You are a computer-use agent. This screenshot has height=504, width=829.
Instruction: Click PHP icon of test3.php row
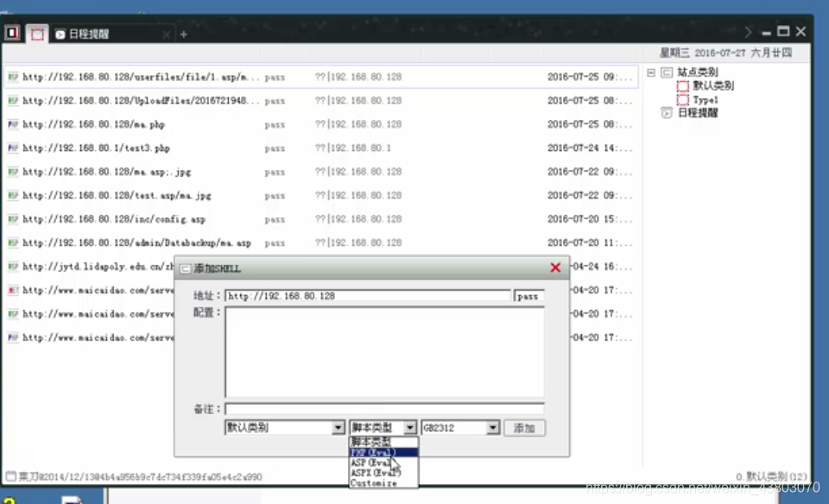[x=13, y=148]
